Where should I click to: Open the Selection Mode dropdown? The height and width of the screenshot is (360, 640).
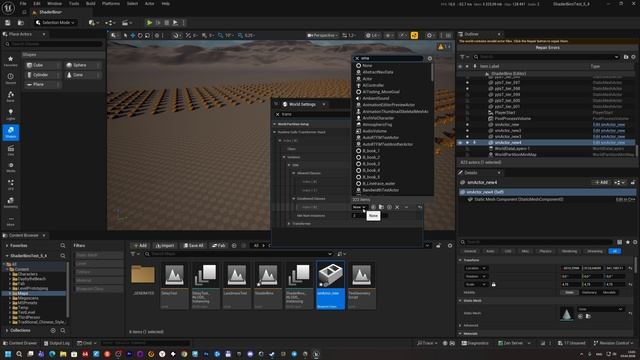pos(56,22)
